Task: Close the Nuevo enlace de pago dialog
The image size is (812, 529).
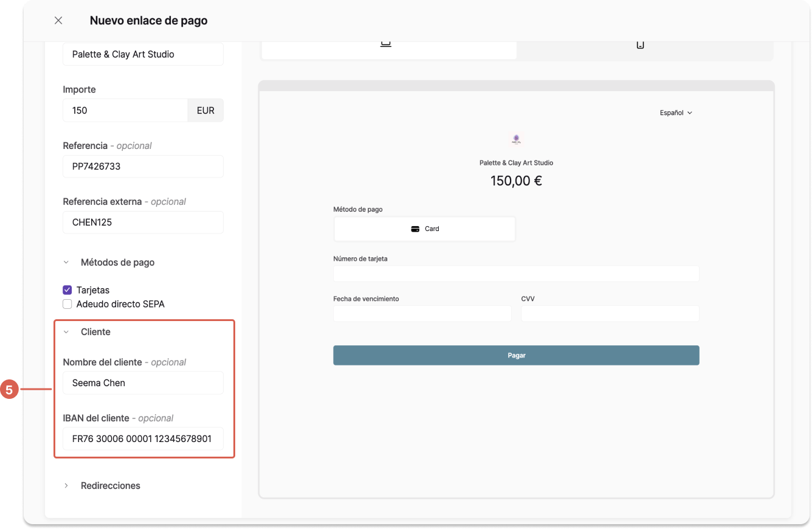Action: (x=58, y=21)
